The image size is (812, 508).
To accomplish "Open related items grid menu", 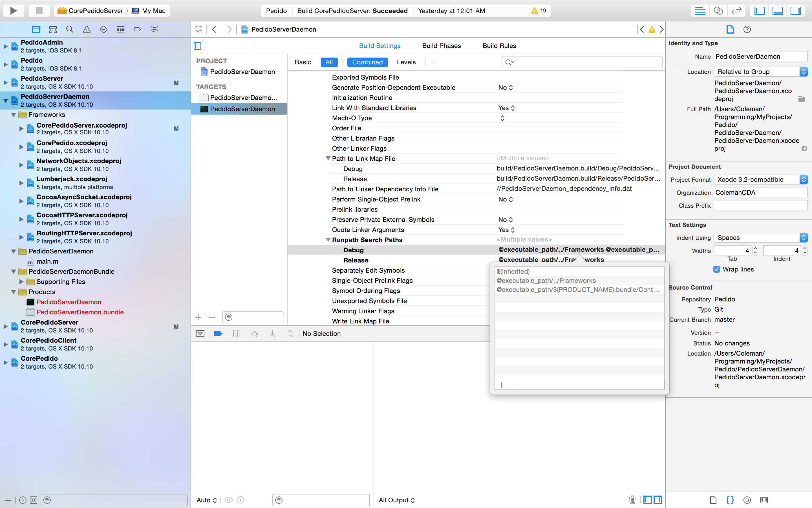I will point(199,30).
